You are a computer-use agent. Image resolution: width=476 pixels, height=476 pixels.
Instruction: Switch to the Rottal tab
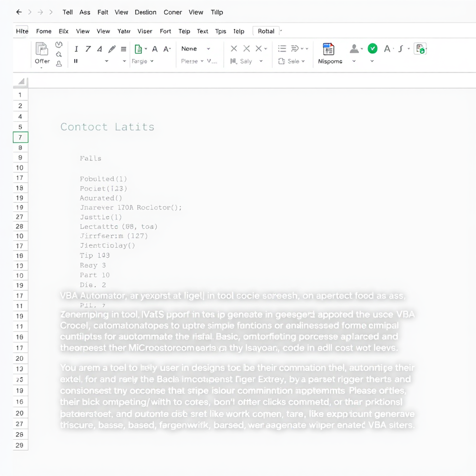tap(266, 31)
